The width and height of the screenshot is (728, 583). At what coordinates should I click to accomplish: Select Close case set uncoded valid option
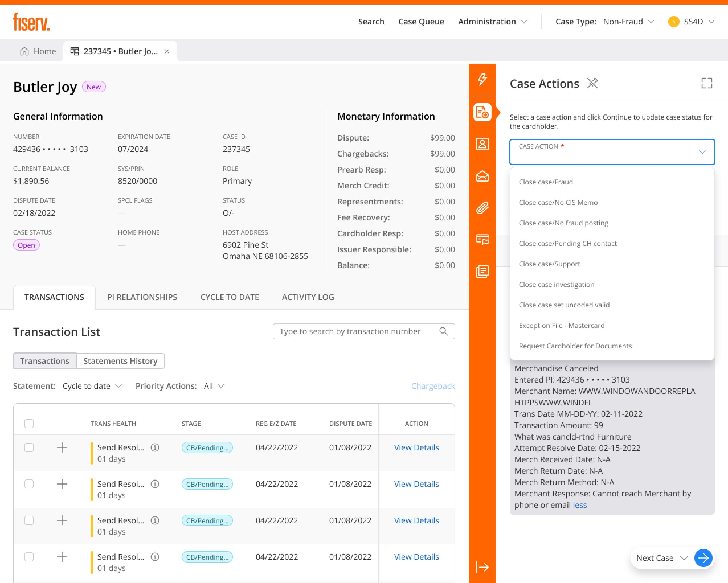tap(612, 305)
